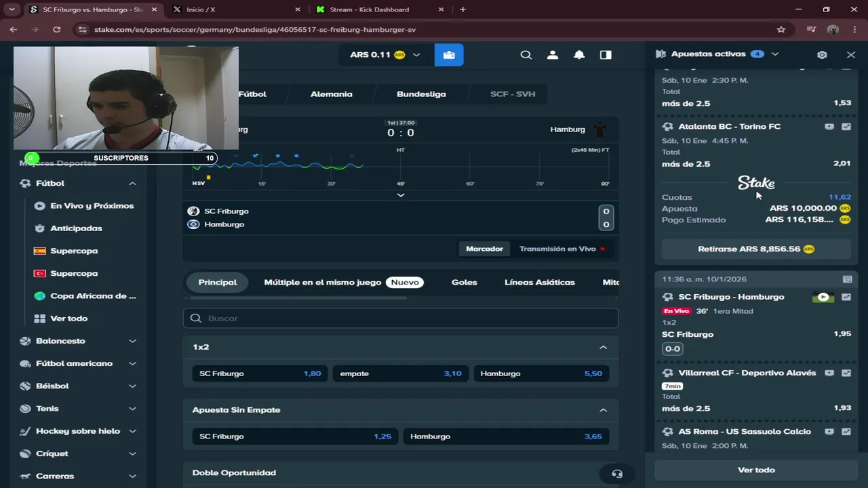Expand Hockey sobre hielo sidebar section

click(132, 431)
